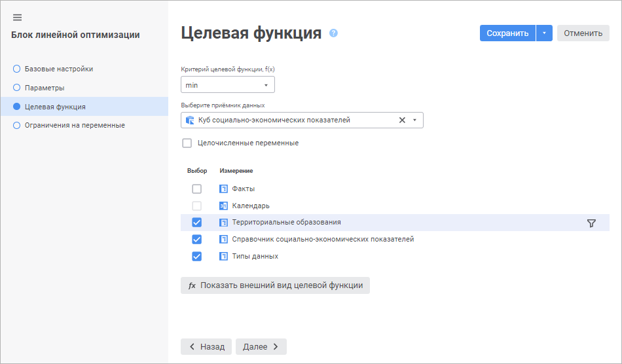Click the Типы данных dimension icon

click(x=223, y=257)
